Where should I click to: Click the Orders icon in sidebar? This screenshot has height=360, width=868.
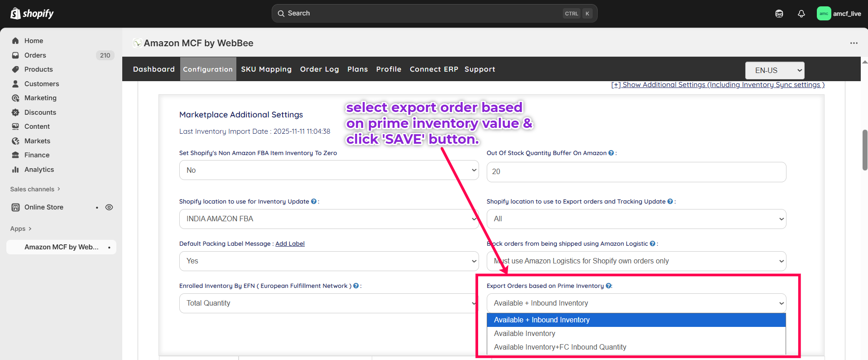click(15, 55)
